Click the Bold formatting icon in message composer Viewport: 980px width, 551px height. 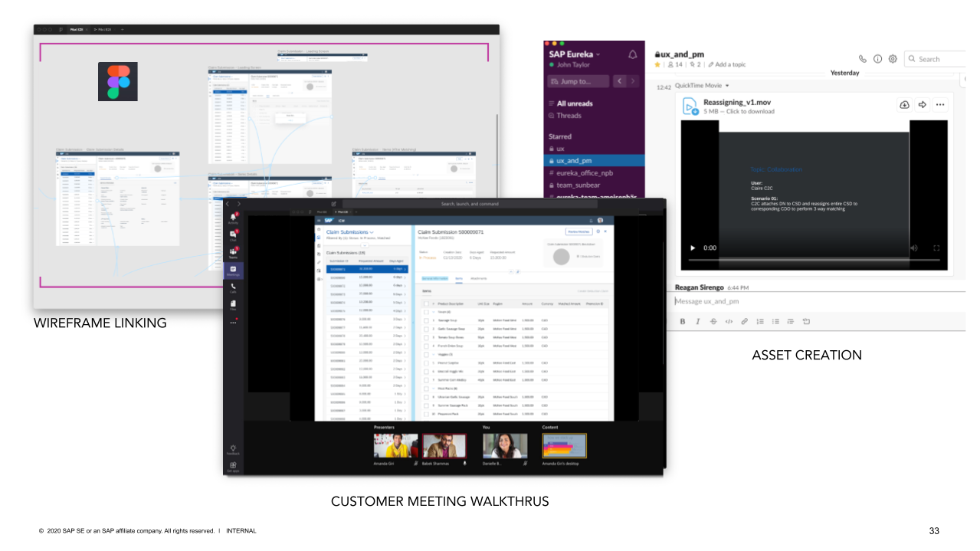683,322
